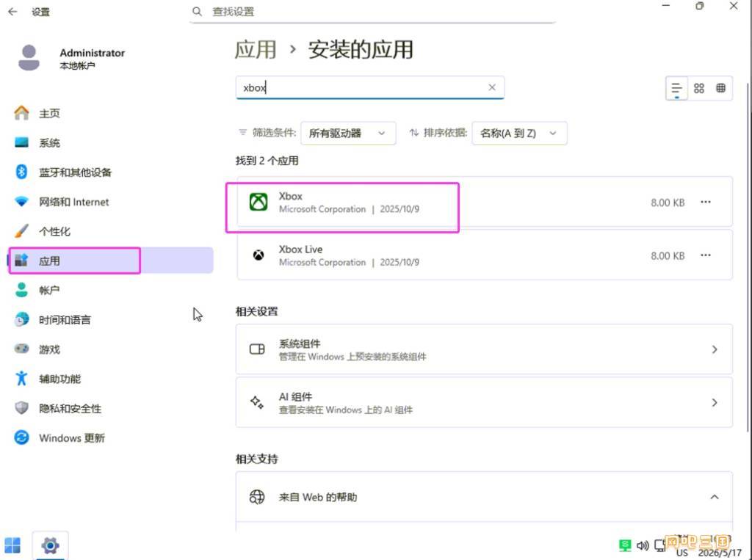752x560 pixels.
Task: Open 蓝牙和其他设备 settings
Action: pos(111,172)
